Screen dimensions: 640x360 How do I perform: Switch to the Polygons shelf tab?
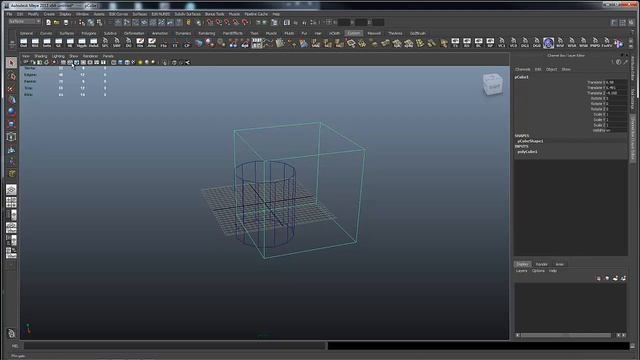89,33
